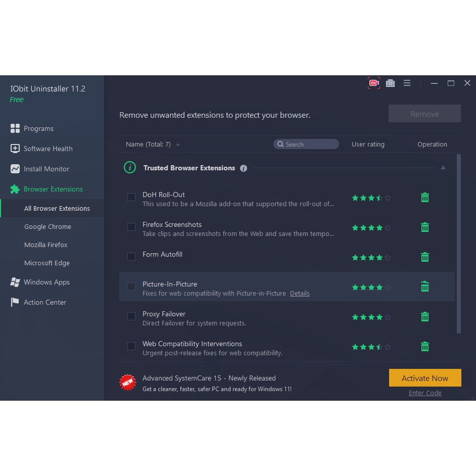476x476 pixels.
Task: Click the Firefox Screenshots star rating
Action: pyautogui.click(x=371, y=228)
